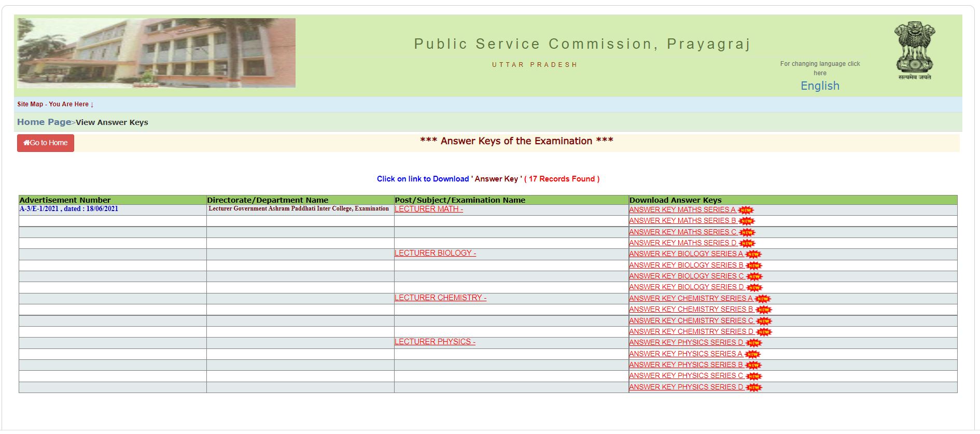The height and width of the screenshot is (434, 980).
Task: Download ANSWER KEY MATHS SERIES D
Action: pyautogui.click(x=683, y=243)
